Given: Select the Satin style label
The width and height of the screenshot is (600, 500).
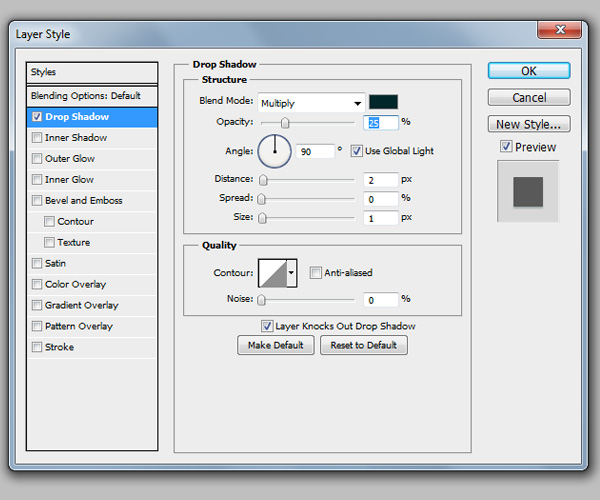Looking at the screenshot, I should tap(55, 263).
